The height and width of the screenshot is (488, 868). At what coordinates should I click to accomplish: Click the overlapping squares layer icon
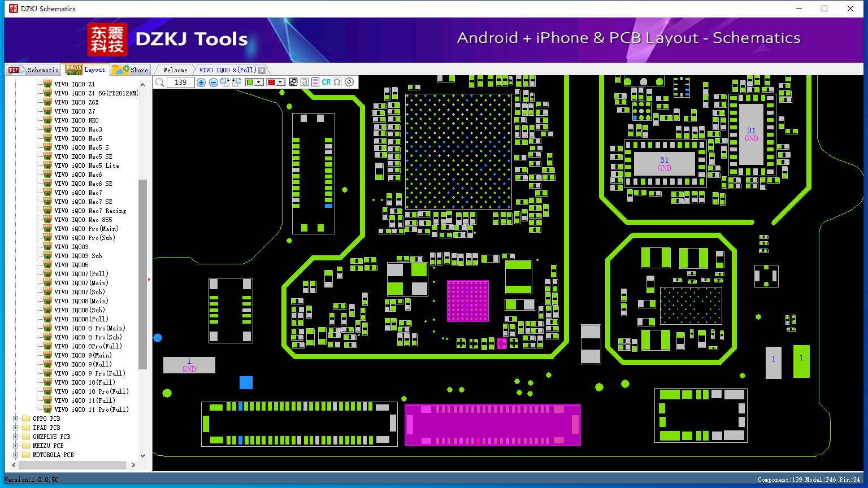[x=293, y=82]
